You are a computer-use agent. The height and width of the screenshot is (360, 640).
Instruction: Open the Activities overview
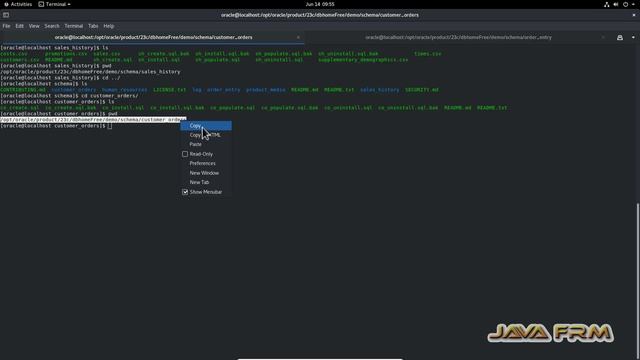coord(18,4)
